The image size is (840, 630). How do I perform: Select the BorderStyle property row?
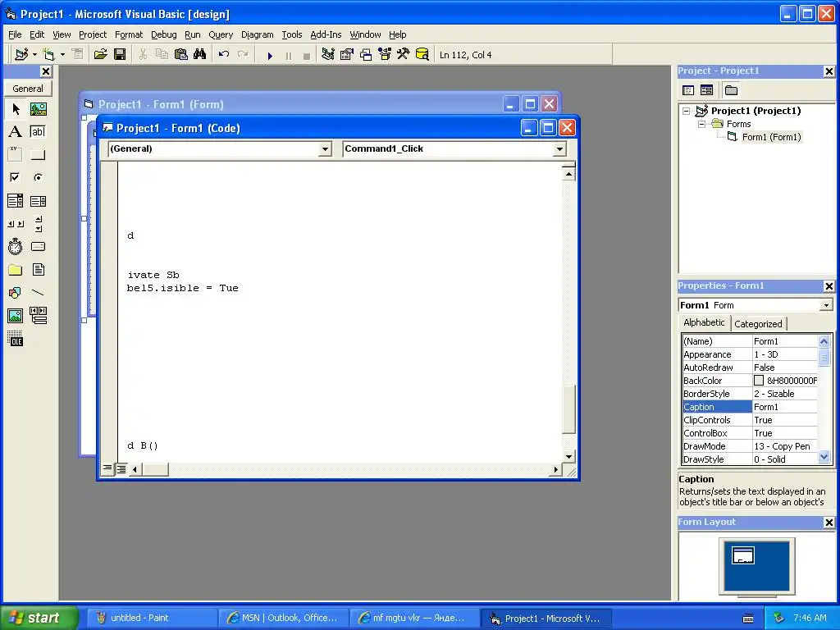click(750, 394)
